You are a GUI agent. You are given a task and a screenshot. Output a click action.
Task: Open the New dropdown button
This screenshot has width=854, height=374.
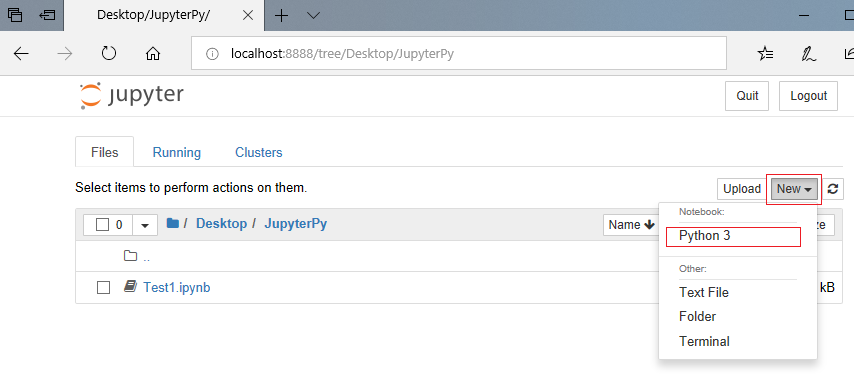[794, 189]
